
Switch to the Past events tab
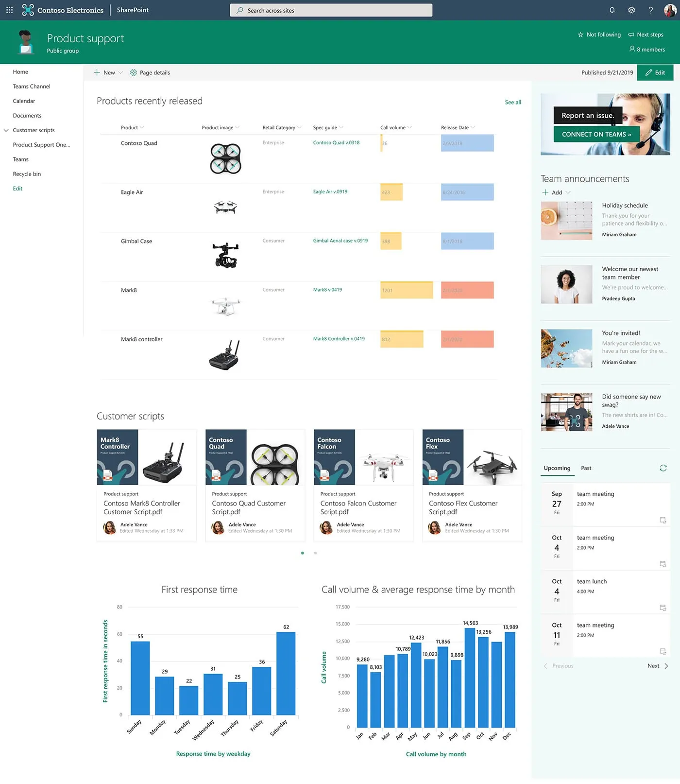(586, 468)
